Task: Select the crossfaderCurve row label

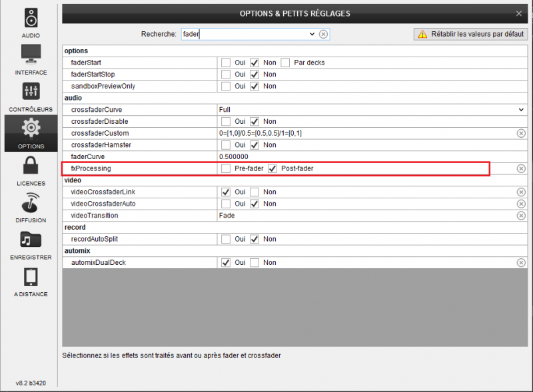Action: 97,110
